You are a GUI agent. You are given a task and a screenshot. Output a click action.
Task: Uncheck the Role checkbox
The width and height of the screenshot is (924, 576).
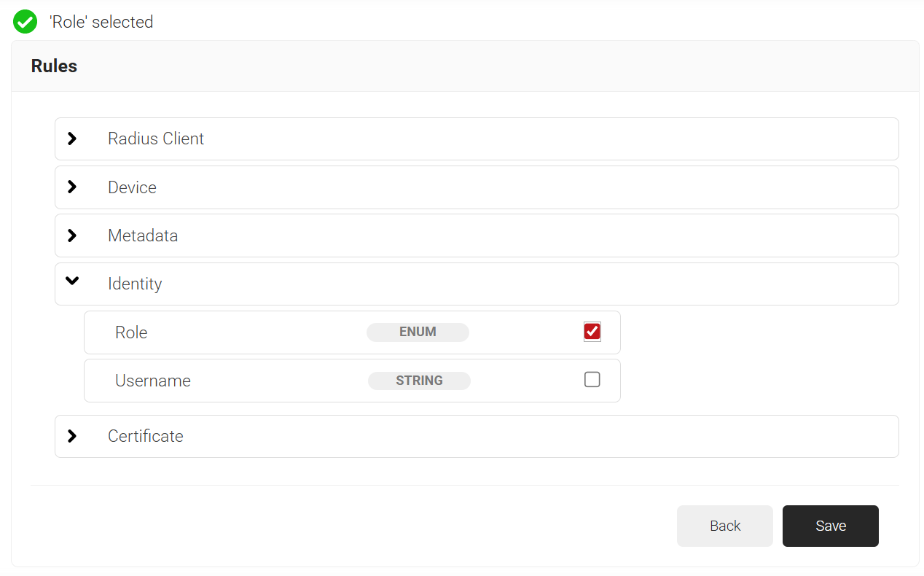click(592, 332)
